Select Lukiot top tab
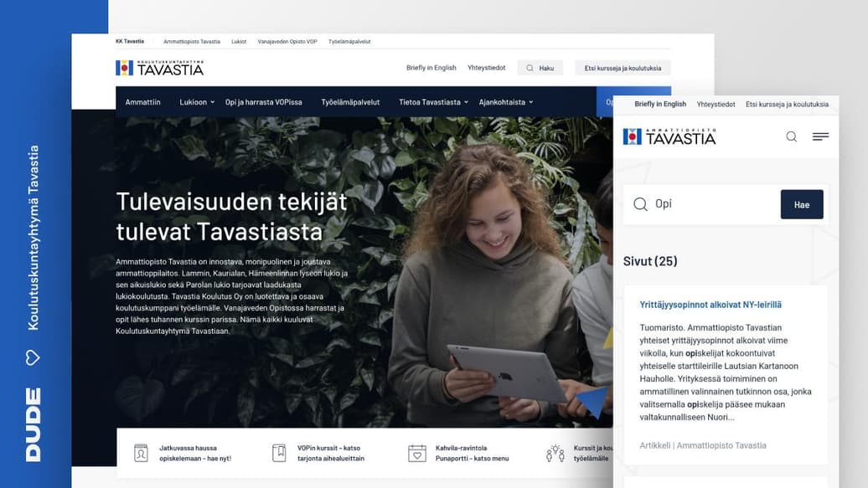 (x=239, y=42)
